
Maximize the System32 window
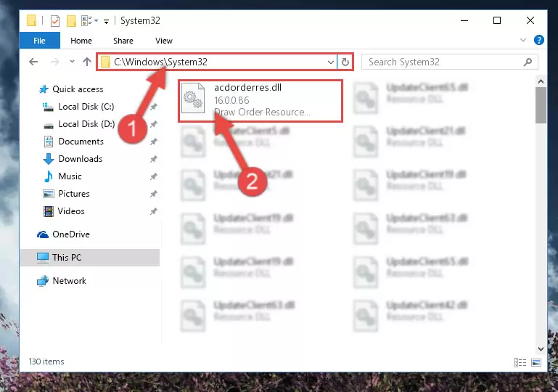pyautogui.click(x=497, y=20)
